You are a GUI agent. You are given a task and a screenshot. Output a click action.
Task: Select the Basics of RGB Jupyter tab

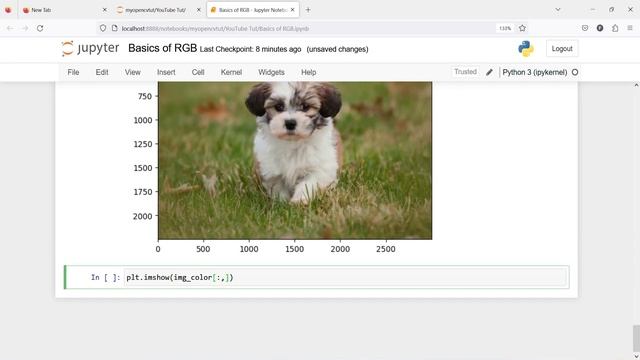point(253,10)
